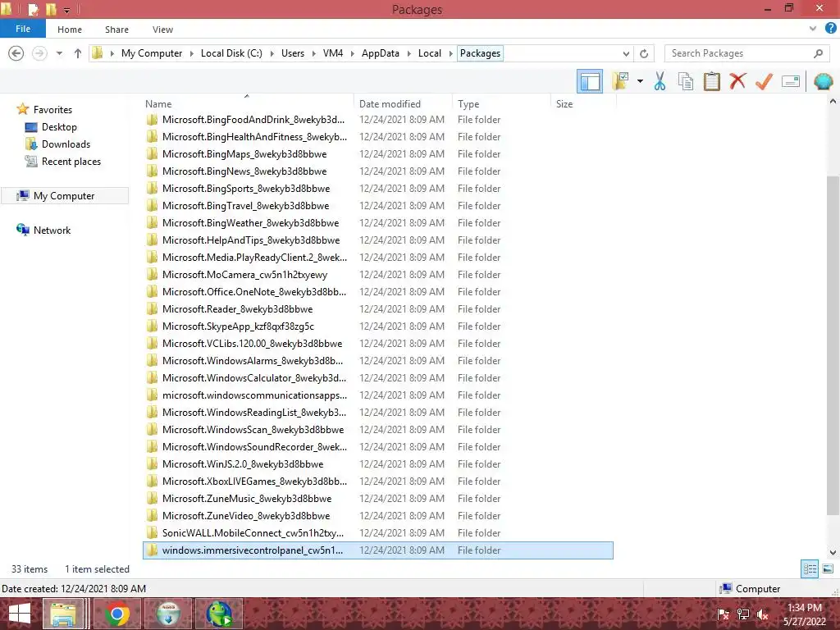This screenshot has width=840, height=630.
Task: Switch to the Home tab
Action: click(x=70, y=30)
